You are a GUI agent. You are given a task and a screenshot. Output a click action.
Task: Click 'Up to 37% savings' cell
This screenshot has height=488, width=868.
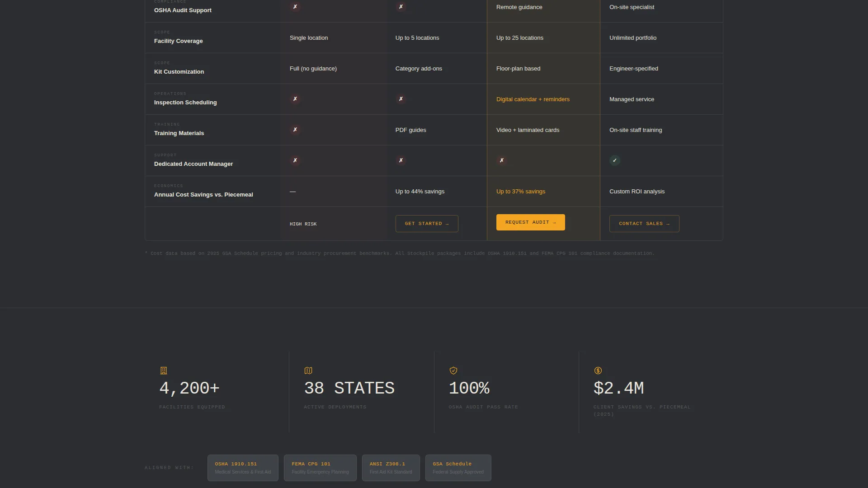click(521, 192)
